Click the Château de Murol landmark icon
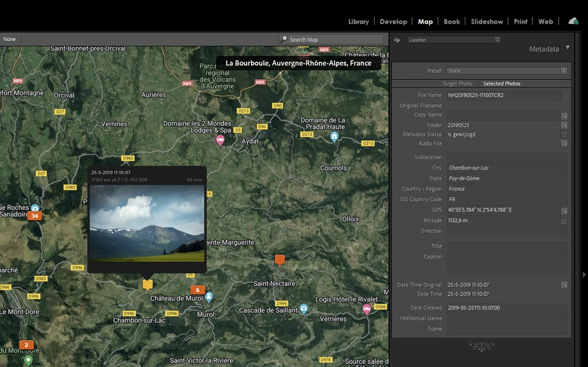The width and height of the screenshot is (588, 367). [209, 297]
